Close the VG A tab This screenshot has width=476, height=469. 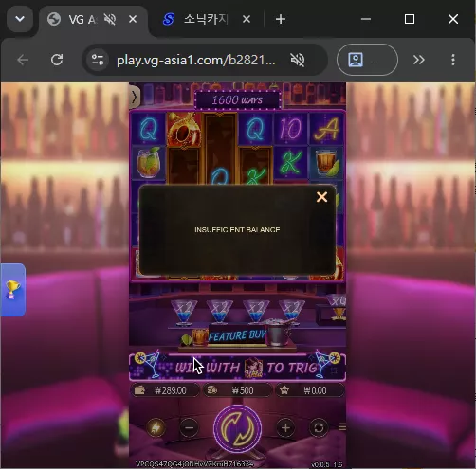tap(133, 19)
